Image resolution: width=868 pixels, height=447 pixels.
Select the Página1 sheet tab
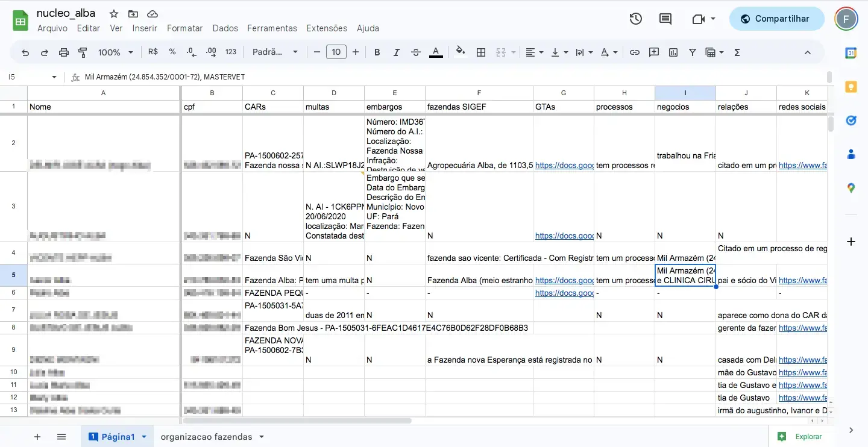click(x=118, y=437)
